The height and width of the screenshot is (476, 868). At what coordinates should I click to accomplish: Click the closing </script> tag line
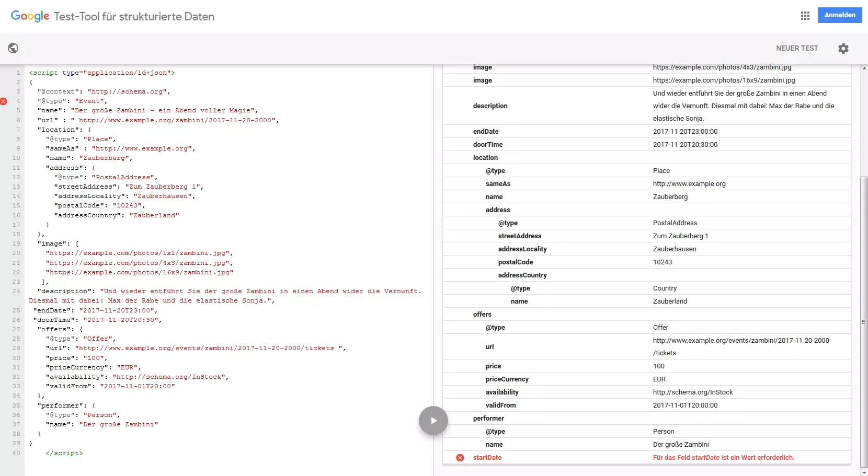[64, 454]
